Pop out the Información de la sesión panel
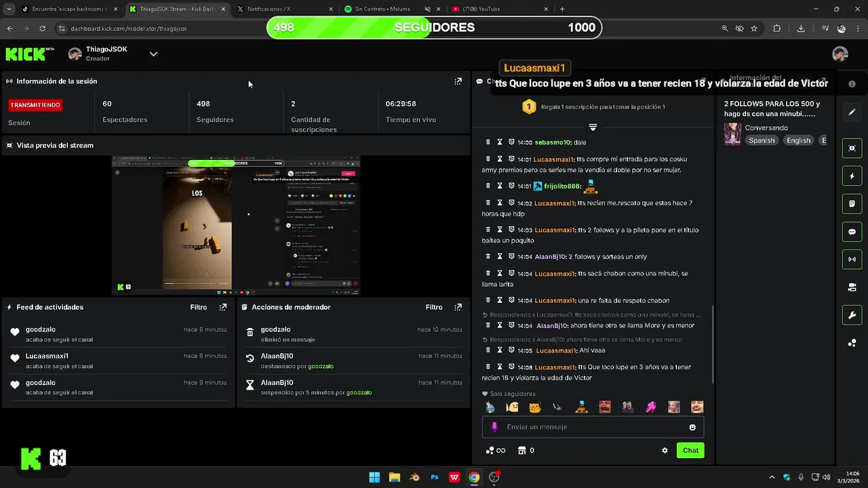Screen dimensions: 868x488 pos(458,81)
